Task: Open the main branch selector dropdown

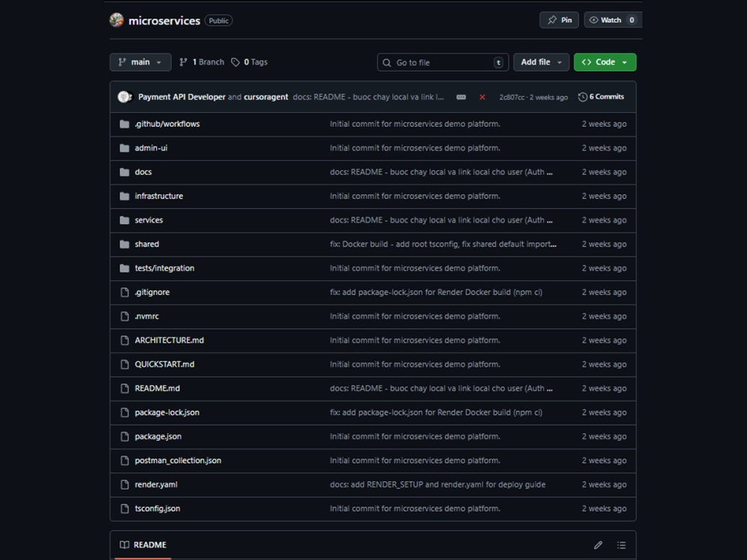Action: (140, 62)
